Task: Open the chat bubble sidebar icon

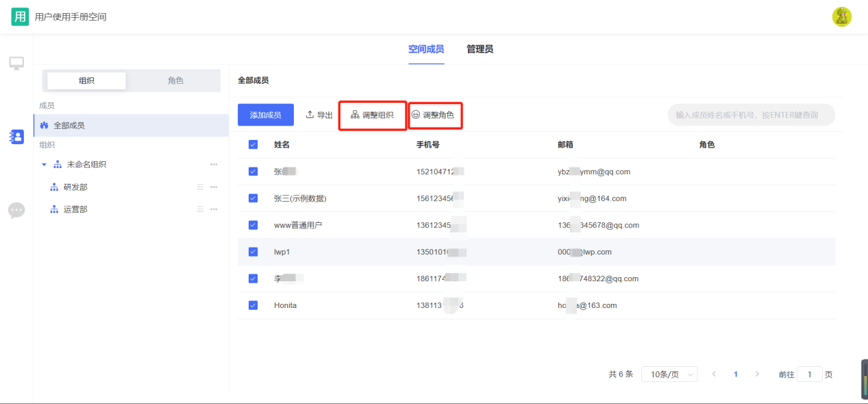Action: [16, 210]
